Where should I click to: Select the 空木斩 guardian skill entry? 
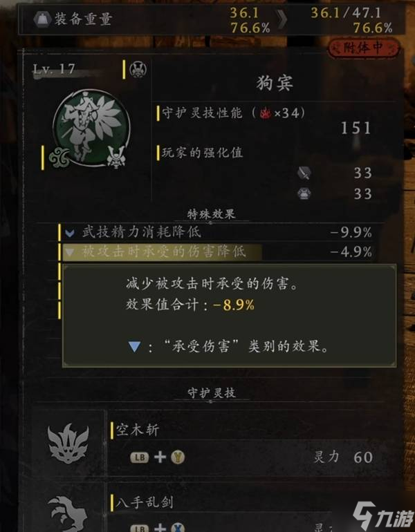(x=241, y=444)
